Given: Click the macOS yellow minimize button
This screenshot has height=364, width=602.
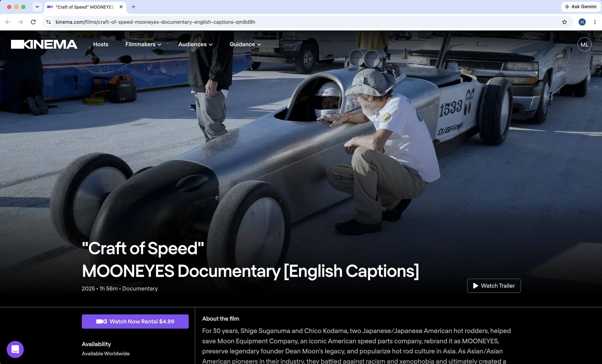Looking at the screenshot, I should click(x=16, y=7).
